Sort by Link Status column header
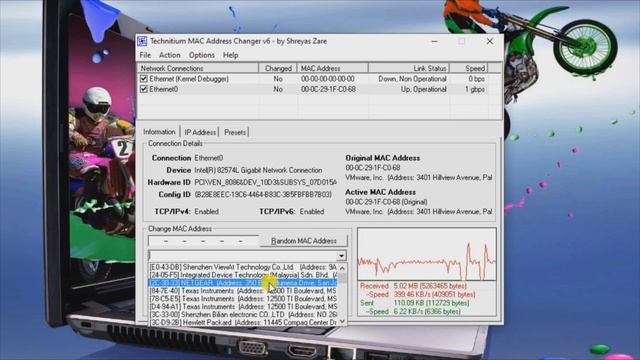Image resolution: width=640 pixels, height=360 pixels. [409, 68]
